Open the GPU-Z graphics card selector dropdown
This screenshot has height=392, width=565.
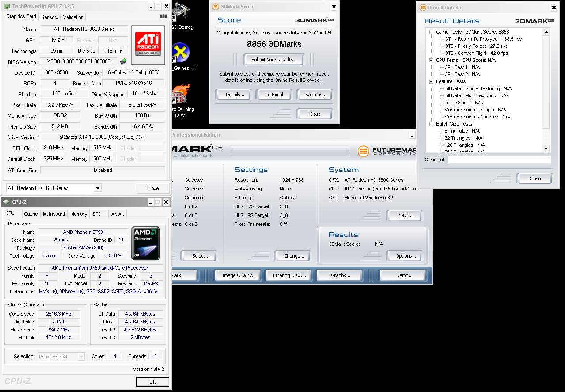pos(98,188)
